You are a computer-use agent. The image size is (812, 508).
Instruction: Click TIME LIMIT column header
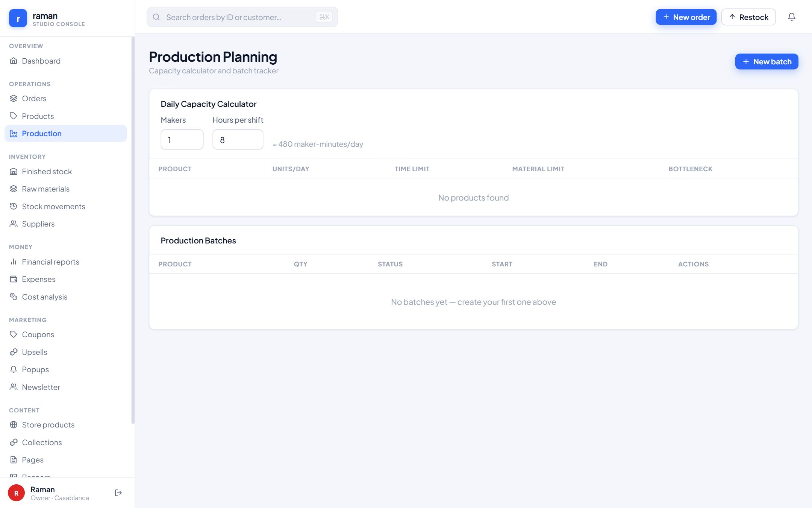pyautogui.click(x=412, y=169)
